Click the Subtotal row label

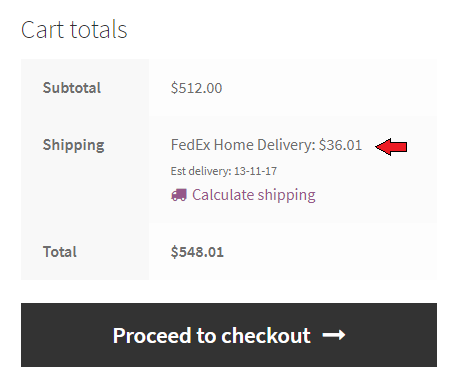(x=72, y=88)
